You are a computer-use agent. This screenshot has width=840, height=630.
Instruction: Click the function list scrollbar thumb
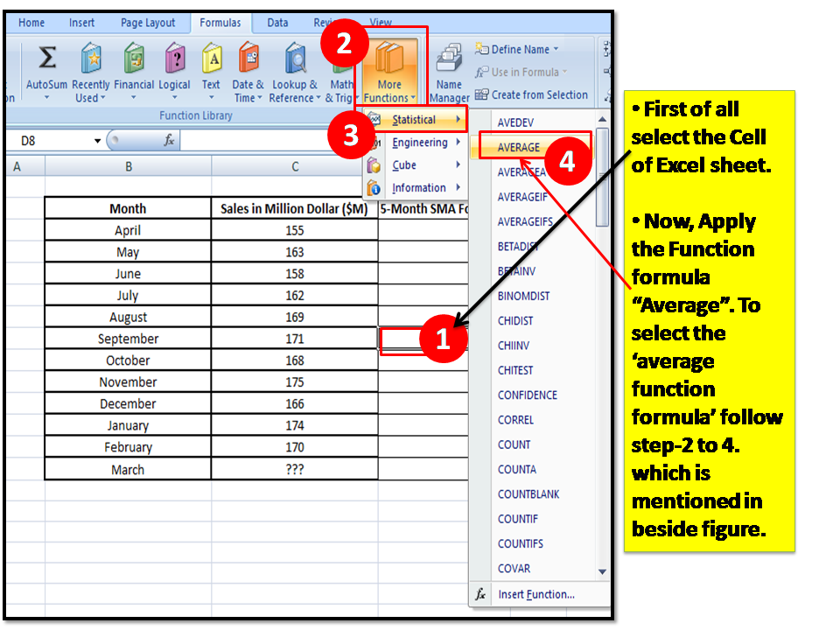pyautogui.click(x=602, y=178)
